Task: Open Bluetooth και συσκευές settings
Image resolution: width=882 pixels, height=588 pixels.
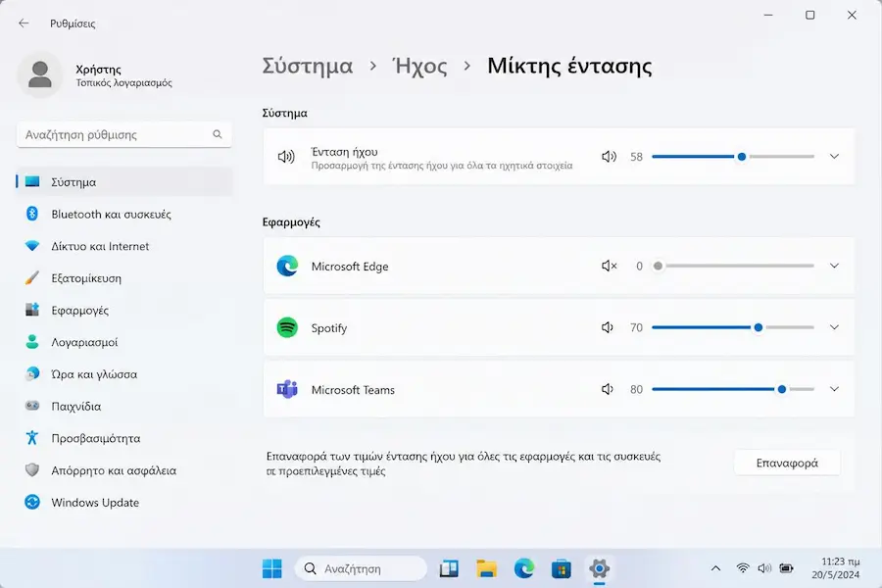Action: point(124,215)
